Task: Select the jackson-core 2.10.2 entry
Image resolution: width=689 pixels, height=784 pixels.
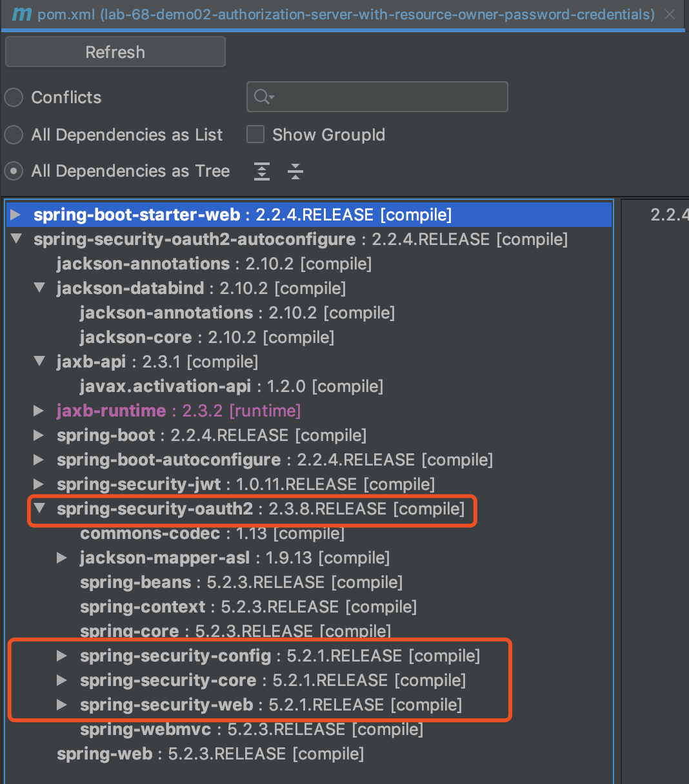Action: 206,337
